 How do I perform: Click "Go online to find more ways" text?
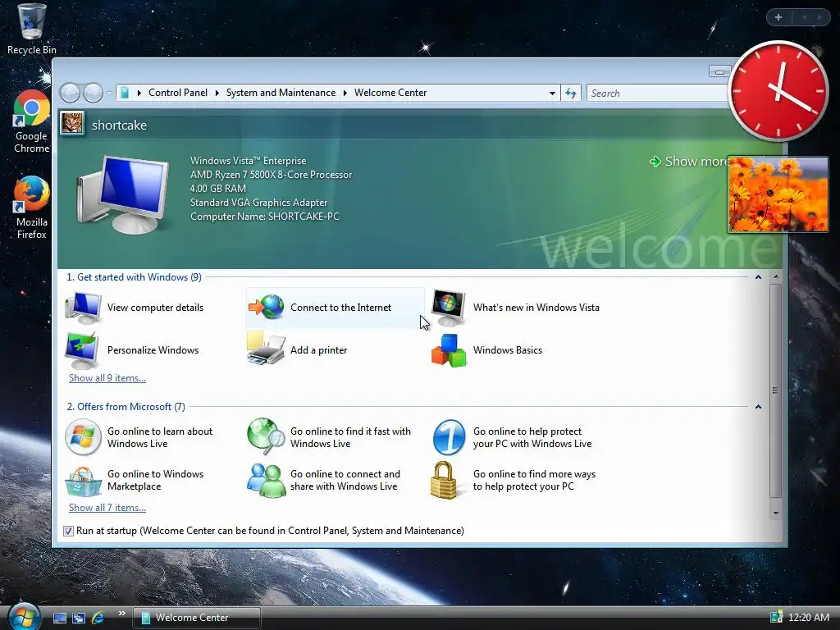[x=534, y=480]
